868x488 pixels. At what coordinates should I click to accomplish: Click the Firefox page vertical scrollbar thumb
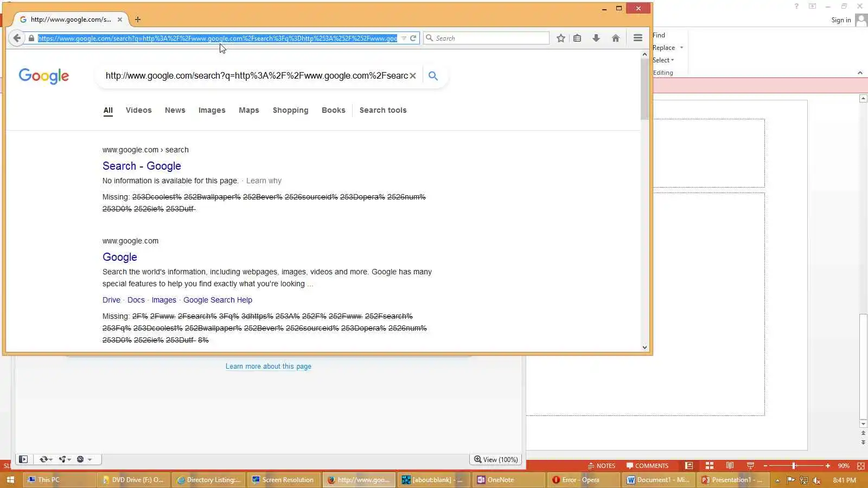(x=644, y=88)
